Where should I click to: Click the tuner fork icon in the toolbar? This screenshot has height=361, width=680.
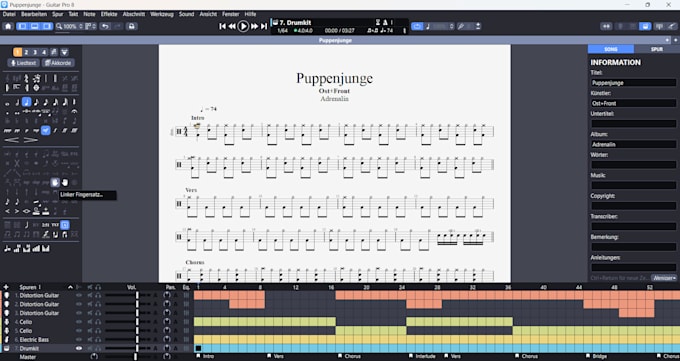[461, 26]
